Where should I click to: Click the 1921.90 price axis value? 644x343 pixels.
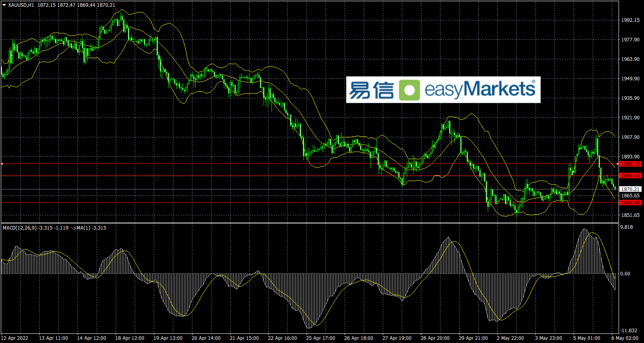click(x=630, y=117)
